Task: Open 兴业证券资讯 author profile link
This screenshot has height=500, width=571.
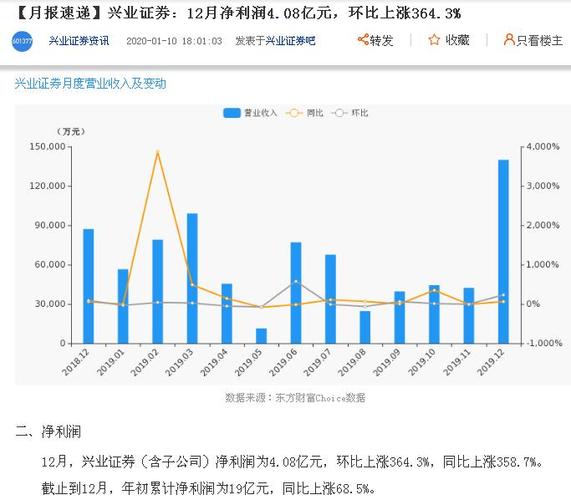Action: click(x=79, y=40)
